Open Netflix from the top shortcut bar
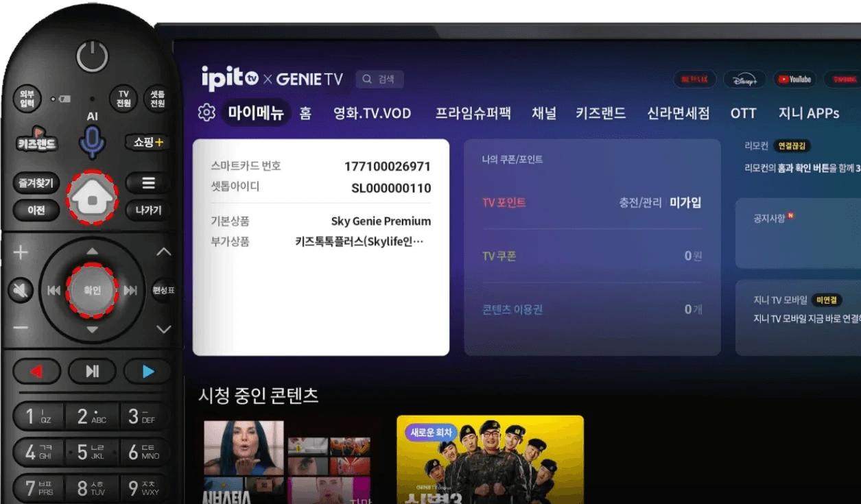This screenshot has width=861, height=504. [x=694, y=78]
